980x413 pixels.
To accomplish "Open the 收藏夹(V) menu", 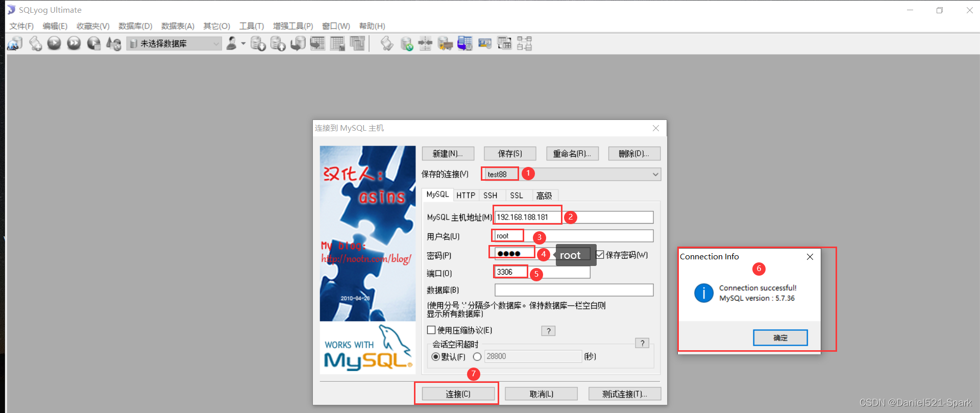I will click(x=93, y=26).
